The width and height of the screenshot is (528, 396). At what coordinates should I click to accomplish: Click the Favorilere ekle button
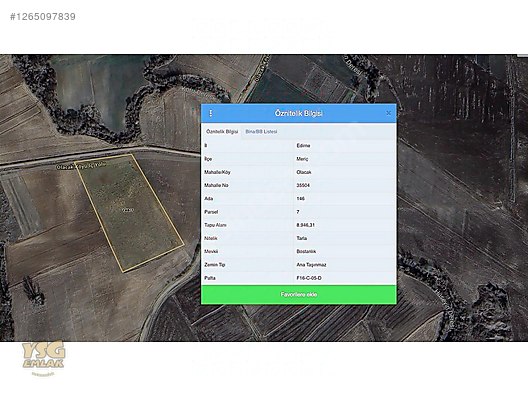pyautogui.click(x=299, y=295)
